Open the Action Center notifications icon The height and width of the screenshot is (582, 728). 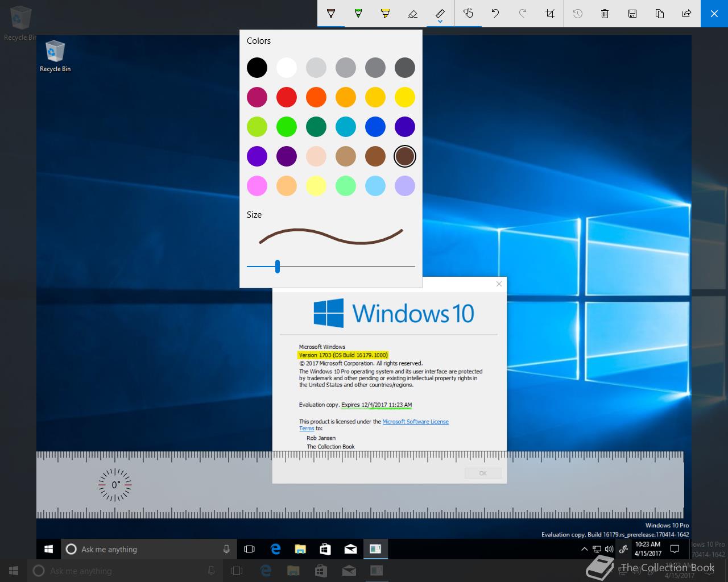coord(675,549)
